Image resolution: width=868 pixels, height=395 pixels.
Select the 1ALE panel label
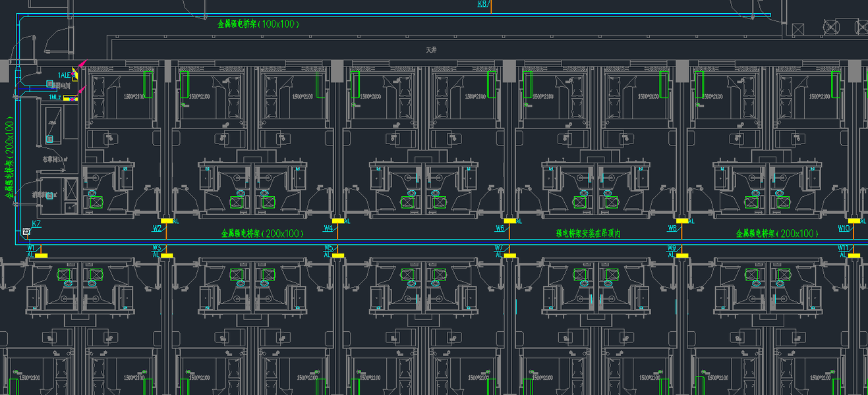(x=64, y=75)
